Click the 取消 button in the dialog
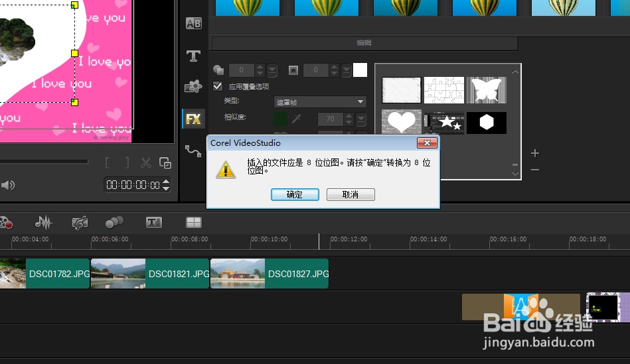The image size is (630, 364). (351, 195)
